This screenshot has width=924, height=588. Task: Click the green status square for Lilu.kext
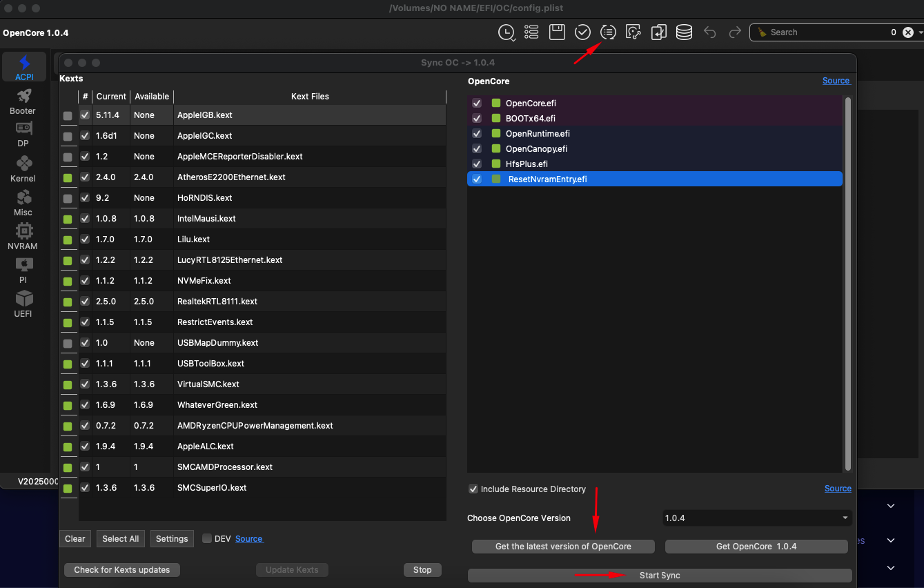point(68,240)
